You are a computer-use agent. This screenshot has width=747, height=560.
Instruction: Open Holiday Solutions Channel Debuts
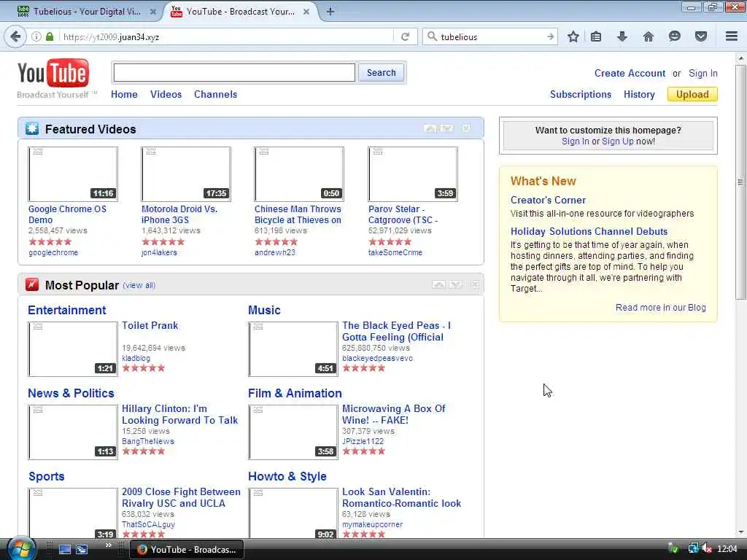(589, 231)
